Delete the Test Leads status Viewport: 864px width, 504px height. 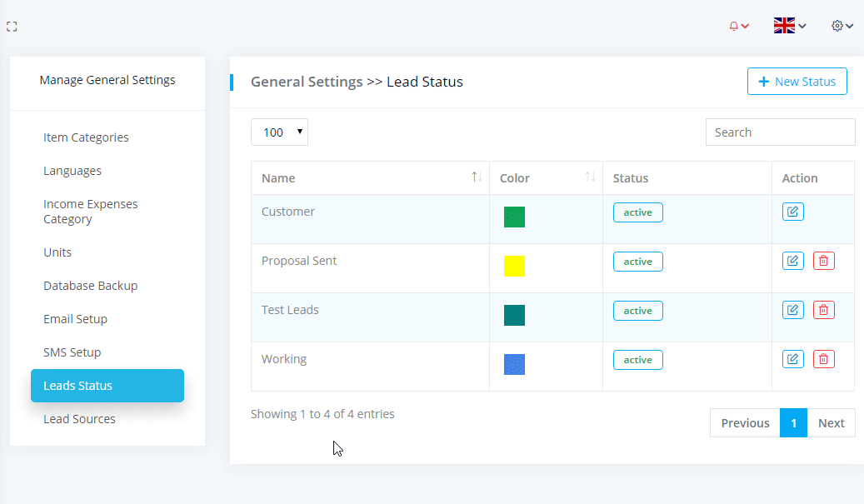point(823,310)
